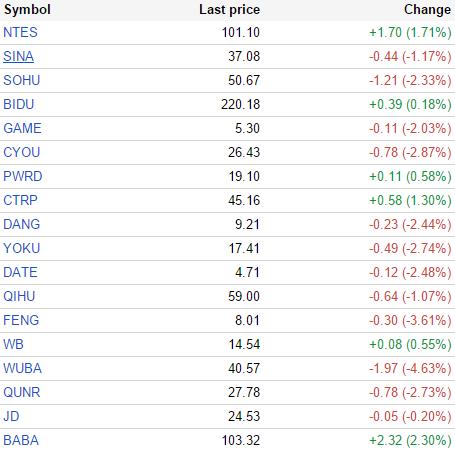The image size is (455, 452).
Task: Click the YOKU ticker link
Action: (22, 248)
